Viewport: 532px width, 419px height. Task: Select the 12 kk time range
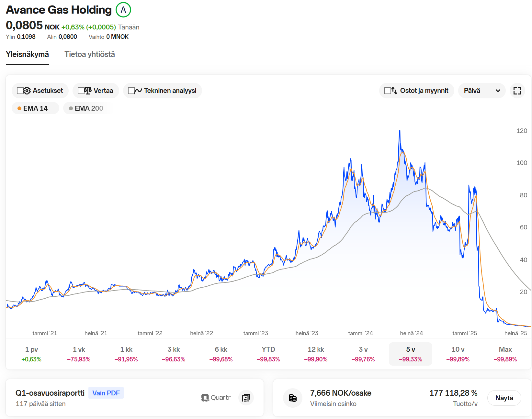(x=316, y=354)
